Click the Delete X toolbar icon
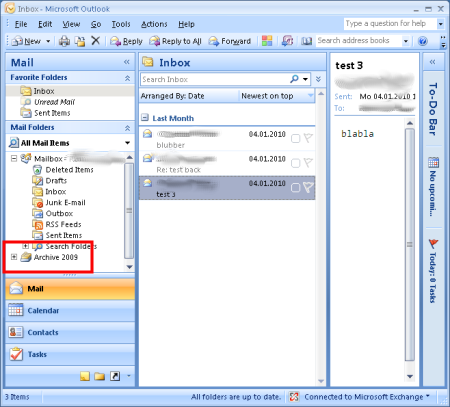The width and height of the screenshot is (450, 407). click(95, 41)
